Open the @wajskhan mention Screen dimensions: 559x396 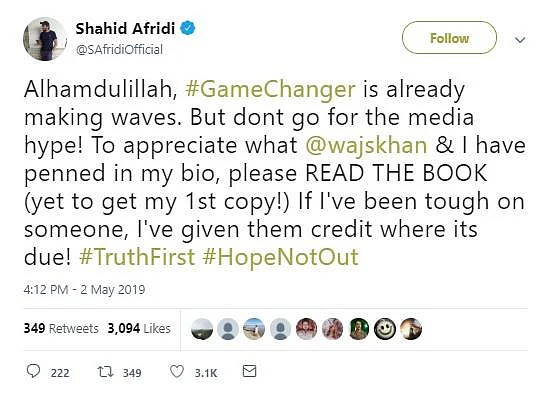click(366, 145)
